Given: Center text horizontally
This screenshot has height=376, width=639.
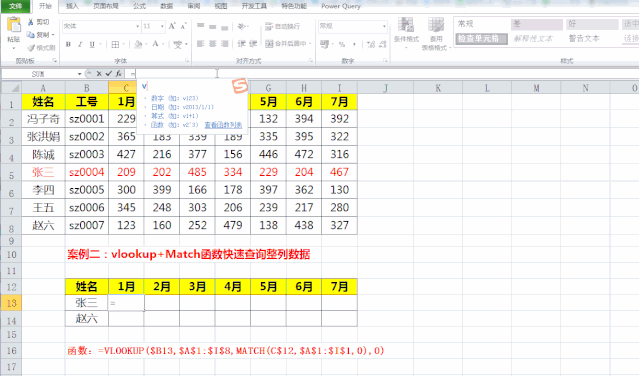Looking at the screenshot, I should click(213, 44).
